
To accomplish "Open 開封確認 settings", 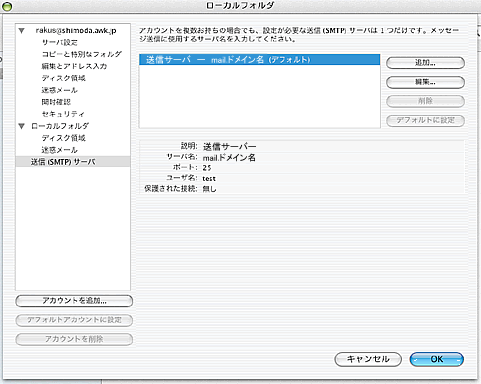I will tap(56, 102).
